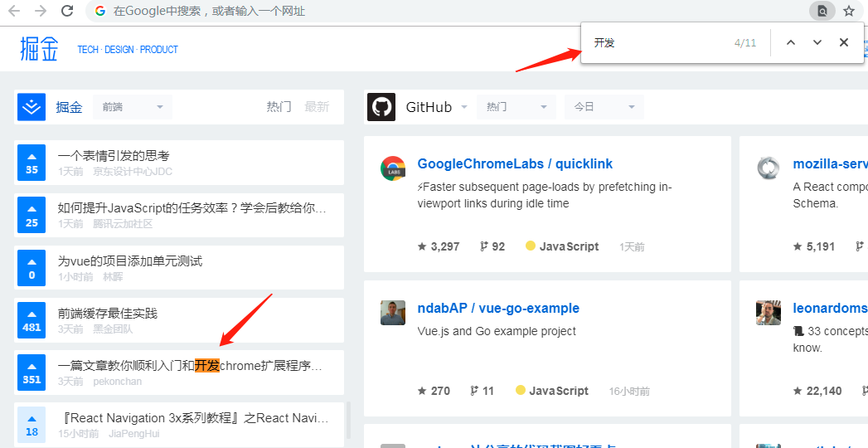Click the mozilla repository avatar icon
Image resolution: width=868 pixels, height=448 pixels.
[x=769, y=168]
